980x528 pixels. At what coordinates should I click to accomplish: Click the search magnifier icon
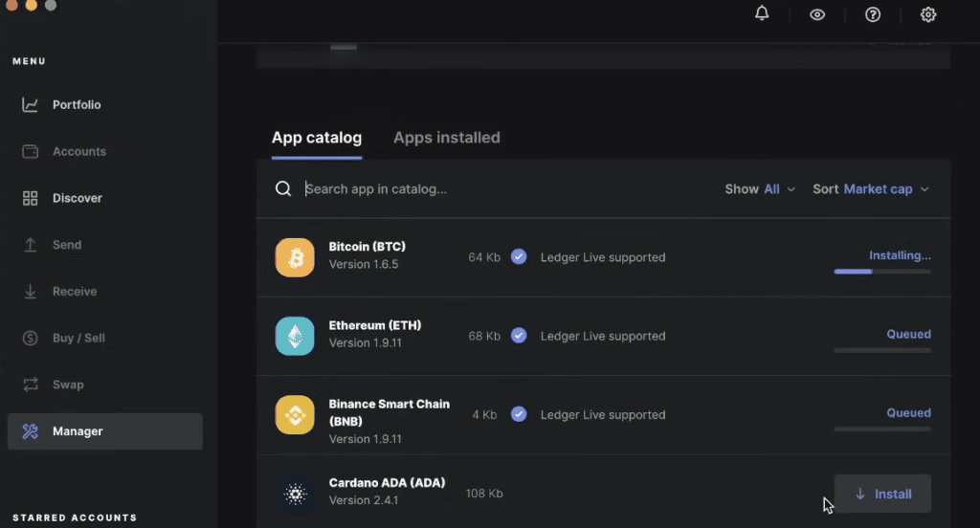(x=283, y=189)
